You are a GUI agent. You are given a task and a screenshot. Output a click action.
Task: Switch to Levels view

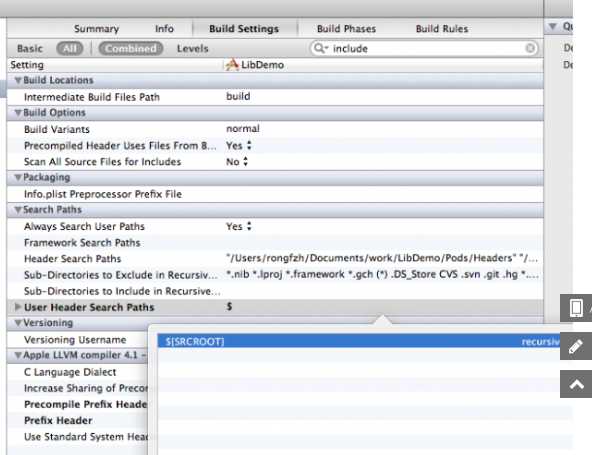(x=193, y=48)
